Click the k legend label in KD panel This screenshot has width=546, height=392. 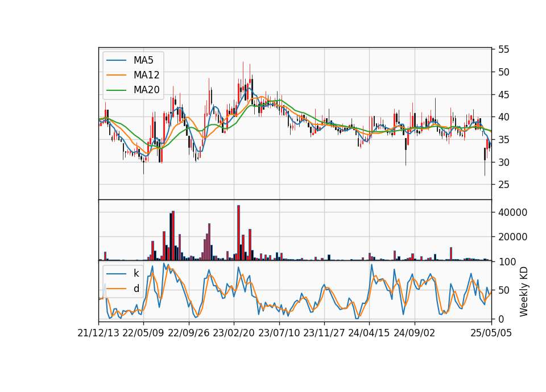point(136,273)
